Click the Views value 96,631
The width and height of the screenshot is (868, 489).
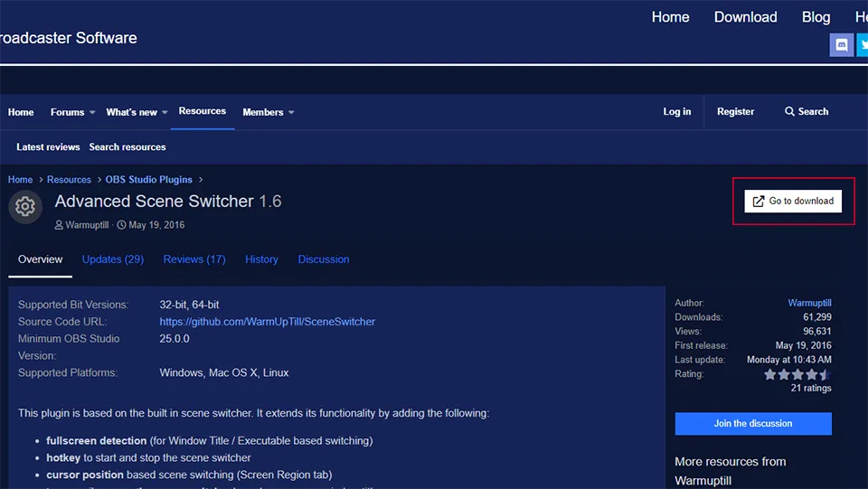(x=817, y=332)
